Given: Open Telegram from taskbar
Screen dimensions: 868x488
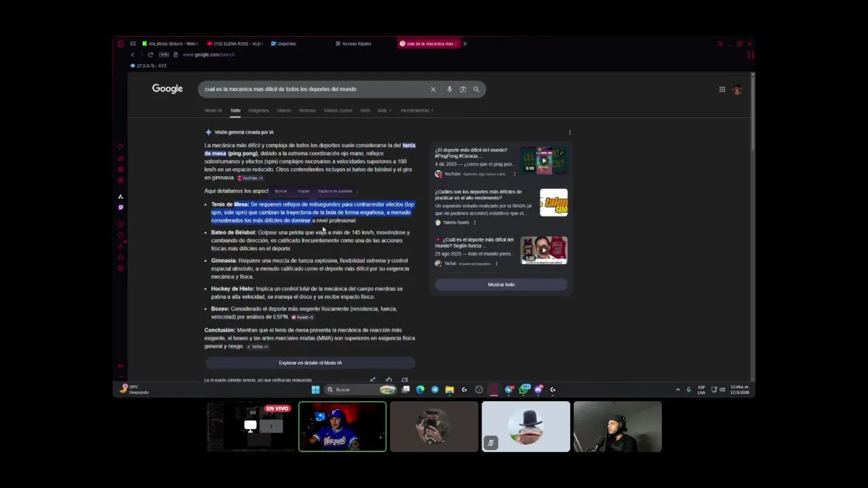Looking at the screenshot, I should (435, 389).
